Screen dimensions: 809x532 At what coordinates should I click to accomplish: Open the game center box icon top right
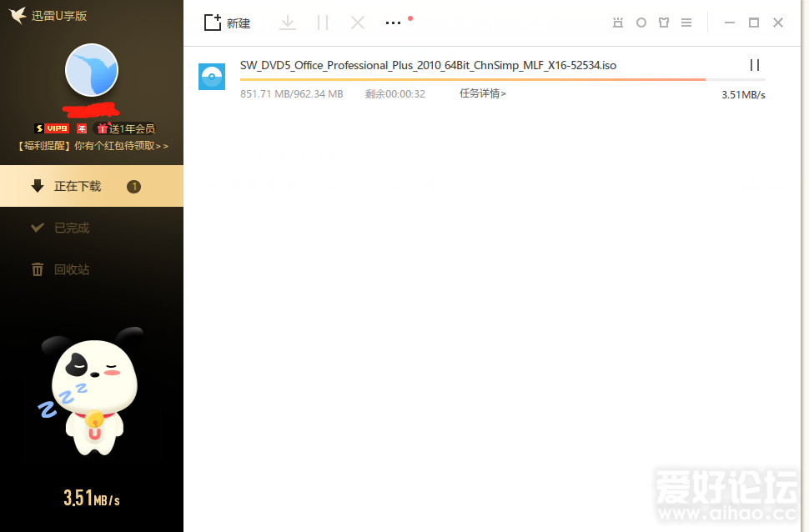[618, 23]
